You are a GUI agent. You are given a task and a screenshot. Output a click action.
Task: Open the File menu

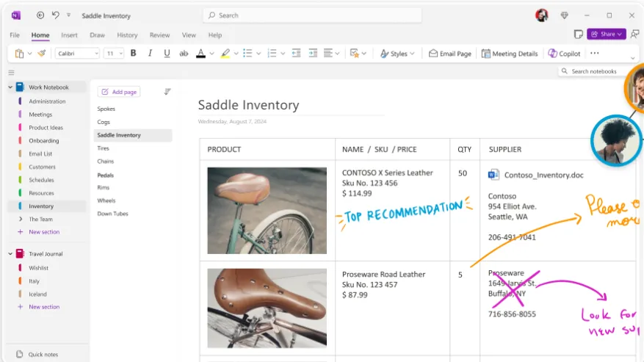coord(15,35)
